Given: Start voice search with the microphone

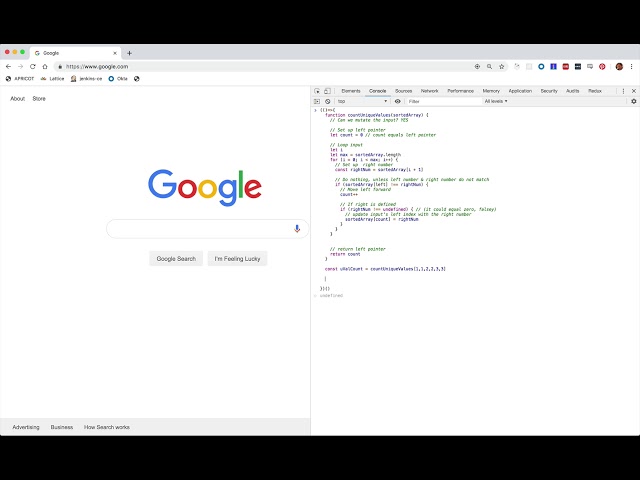Looking at the screenshot, I should pos(297,229).
